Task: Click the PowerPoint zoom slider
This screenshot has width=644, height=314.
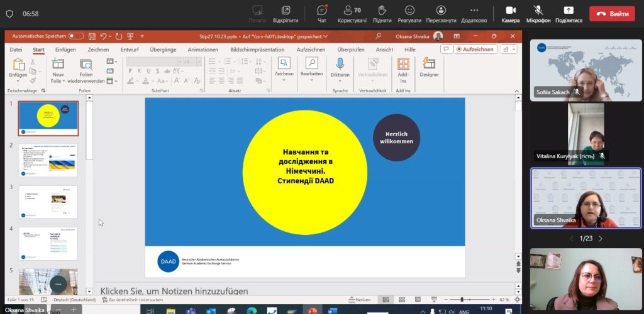Action: [x=463, y=300]
